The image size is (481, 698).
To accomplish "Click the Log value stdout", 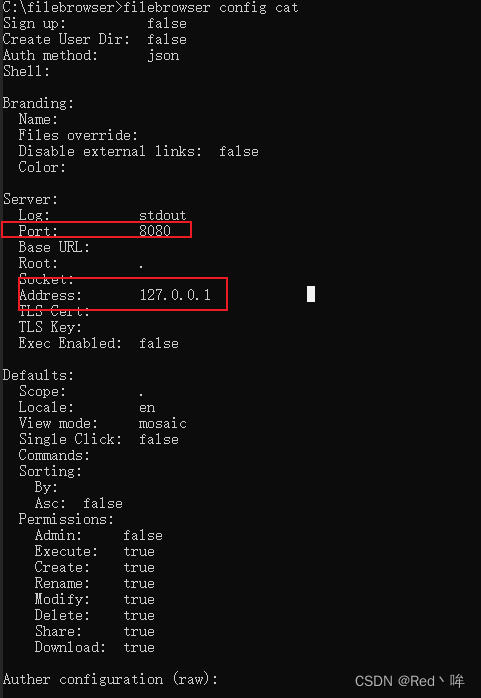I will (162, 215).
